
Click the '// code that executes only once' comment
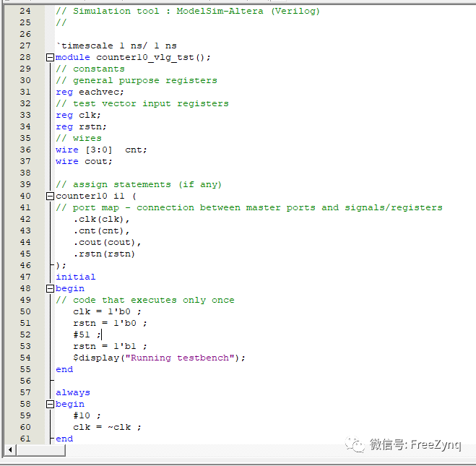click(x=145, y=301)
